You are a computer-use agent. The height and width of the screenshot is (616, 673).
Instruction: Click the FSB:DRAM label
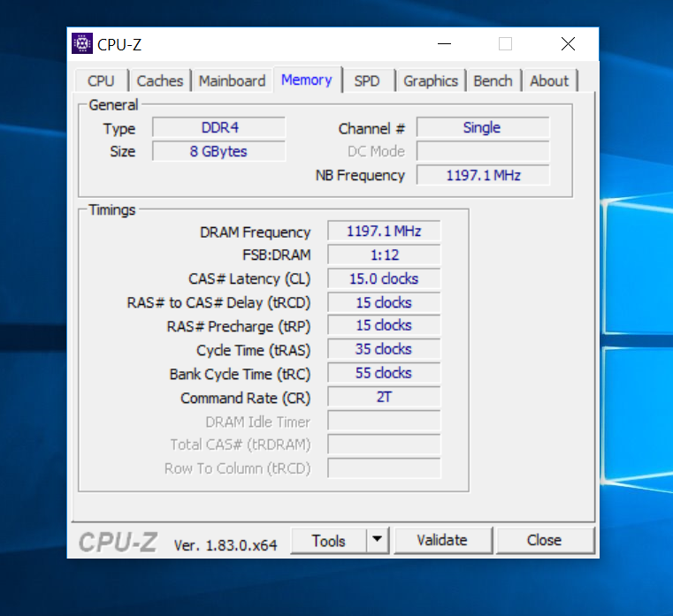277,255
